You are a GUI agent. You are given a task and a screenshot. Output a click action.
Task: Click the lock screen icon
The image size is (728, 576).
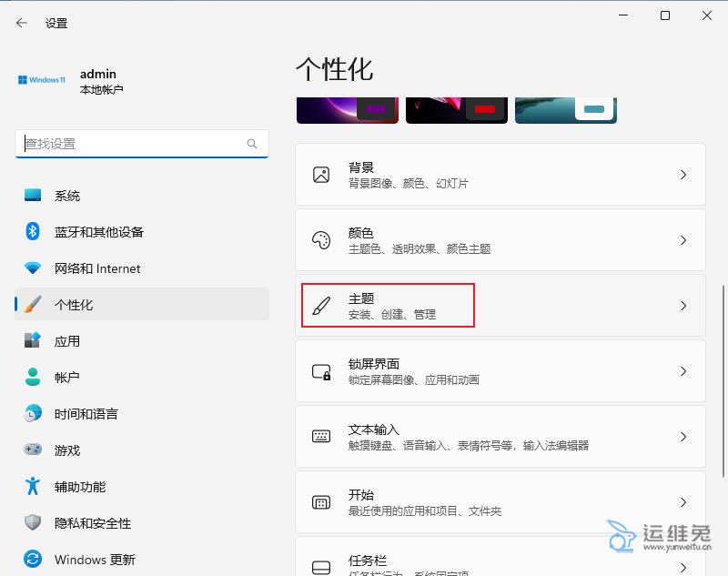320,371
